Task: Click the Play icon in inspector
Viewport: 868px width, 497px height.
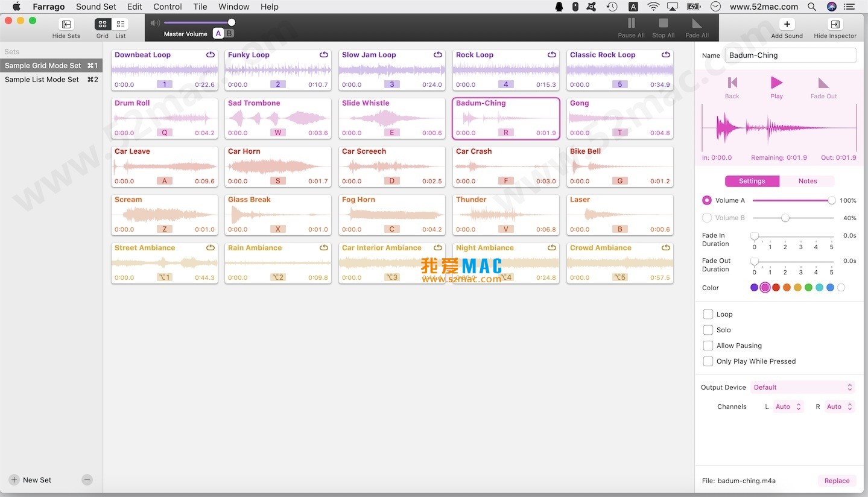Action: click(777, 83)
